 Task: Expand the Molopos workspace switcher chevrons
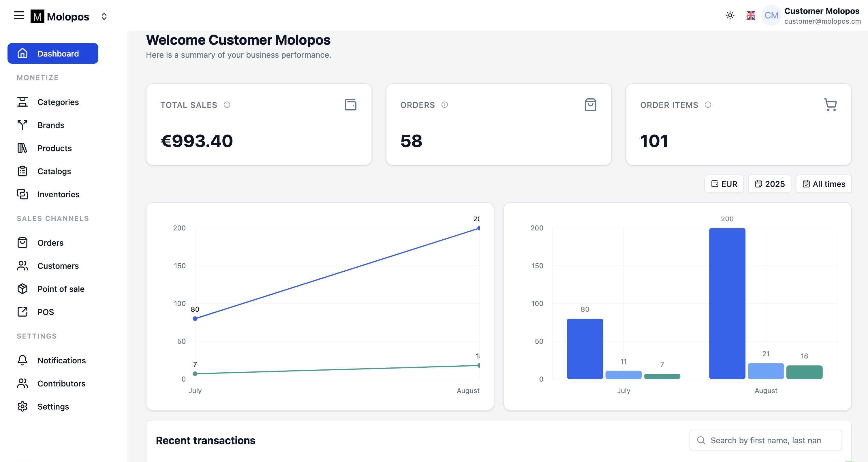click(x=104, y=16)
